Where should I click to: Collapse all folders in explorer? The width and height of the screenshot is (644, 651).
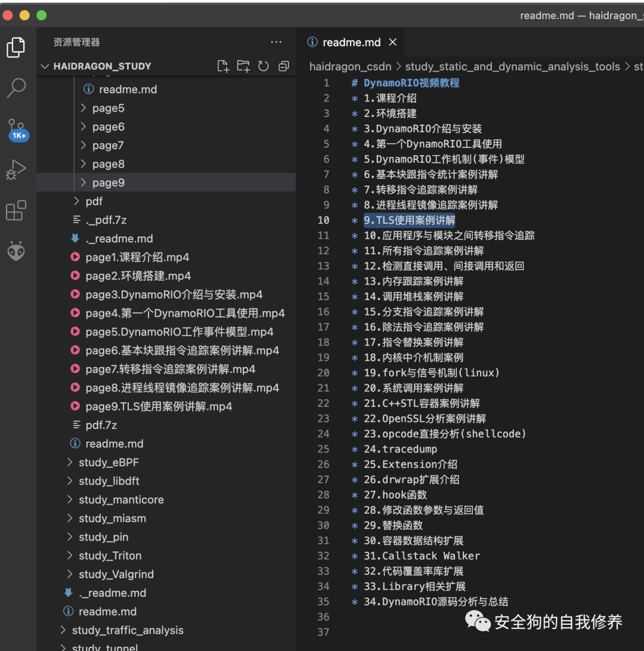284,66
